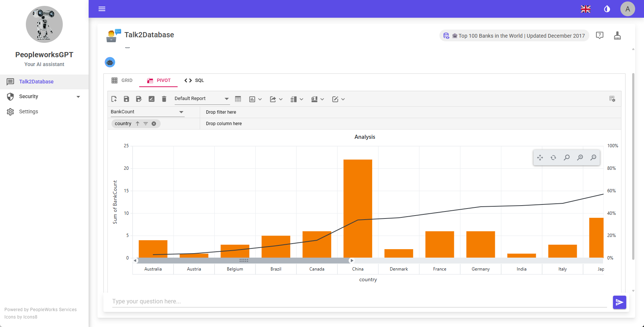Switch to the SQL tab
The height and width of the screenshot is (327, 644).
194,80
